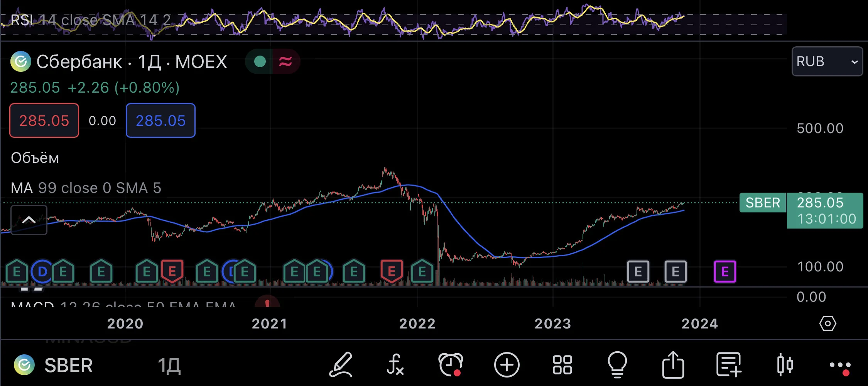Tap the green SBER price line label
The height and width of the screenshot is (386, 868).
tap(763, 203)
